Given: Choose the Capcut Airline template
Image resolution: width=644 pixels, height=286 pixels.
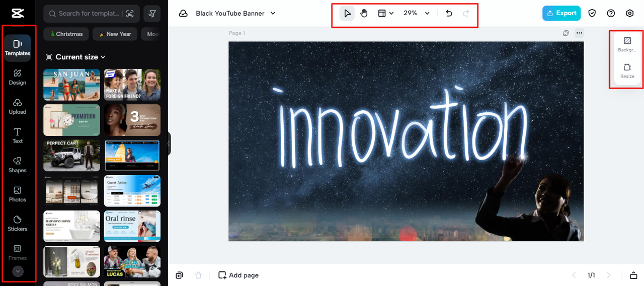Looking at the screenshot, I should [x=132, y=191].
